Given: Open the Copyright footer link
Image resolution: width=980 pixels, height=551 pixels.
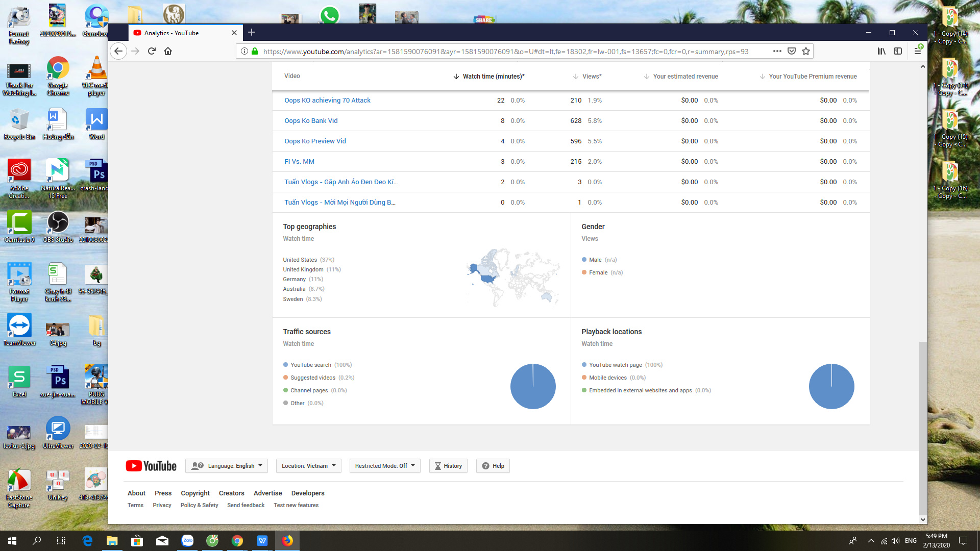Looking at the screenshot, I should [x=195, y=493].
